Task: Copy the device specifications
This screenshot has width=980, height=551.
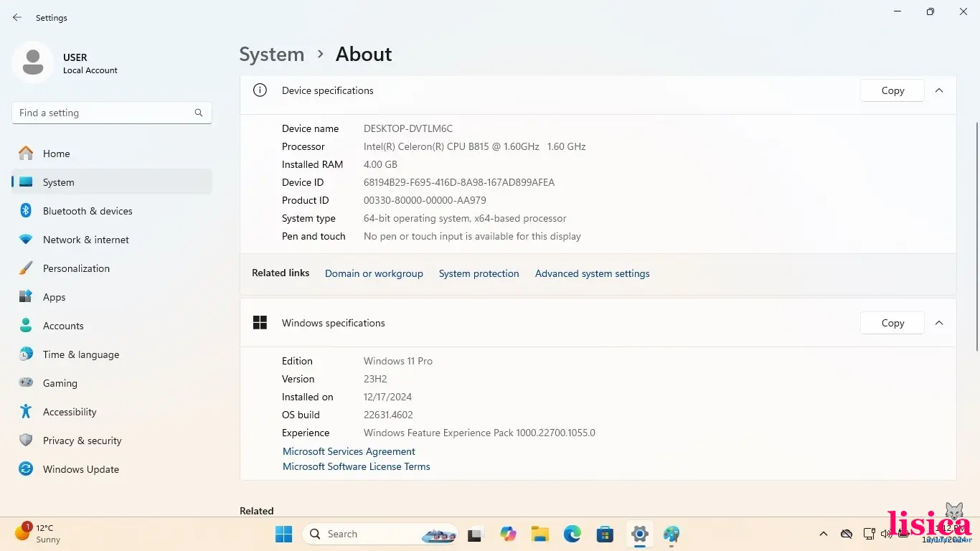Action: coord(892,90)
